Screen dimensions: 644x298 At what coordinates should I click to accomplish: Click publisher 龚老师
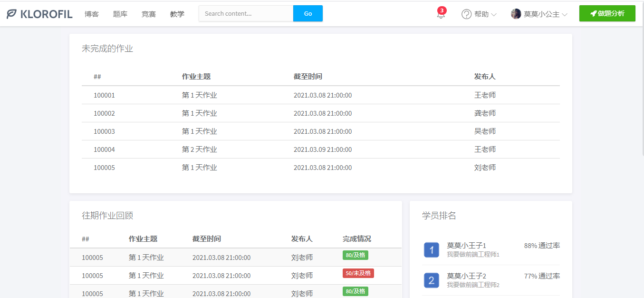click(x=485, y=113)
